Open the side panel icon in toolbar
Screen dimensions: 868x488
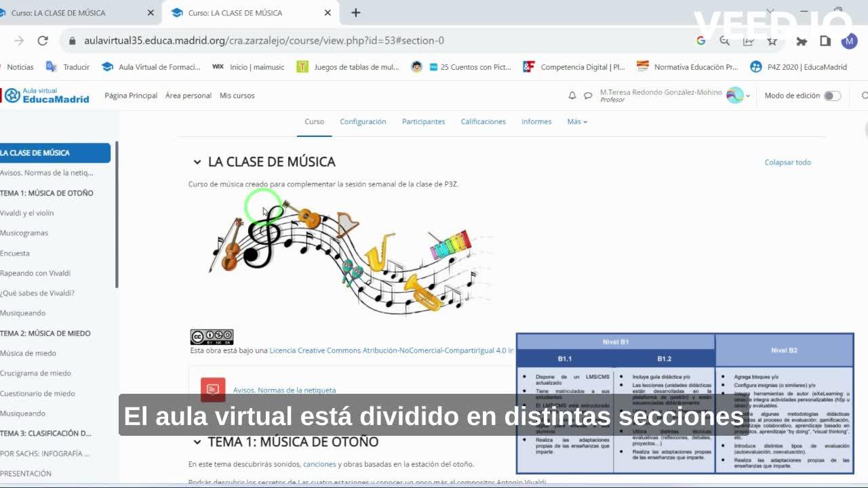[x=825, y=41]
